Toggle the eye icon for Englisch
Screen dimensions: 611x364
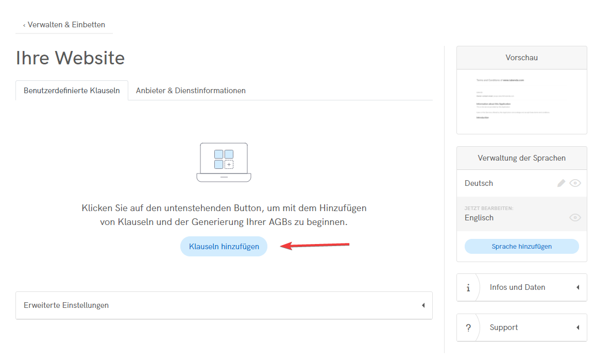(x=575, y=218)
